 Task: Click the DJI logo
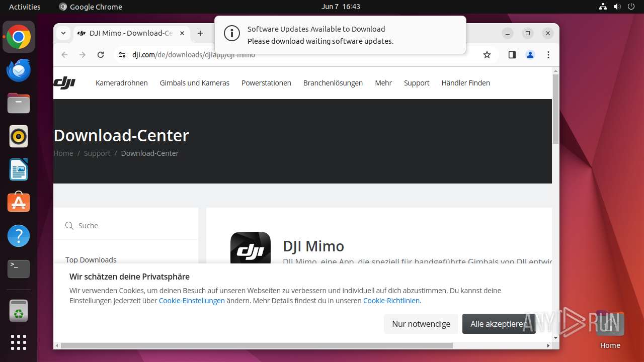pyautogui.click(x=64, y=83)
